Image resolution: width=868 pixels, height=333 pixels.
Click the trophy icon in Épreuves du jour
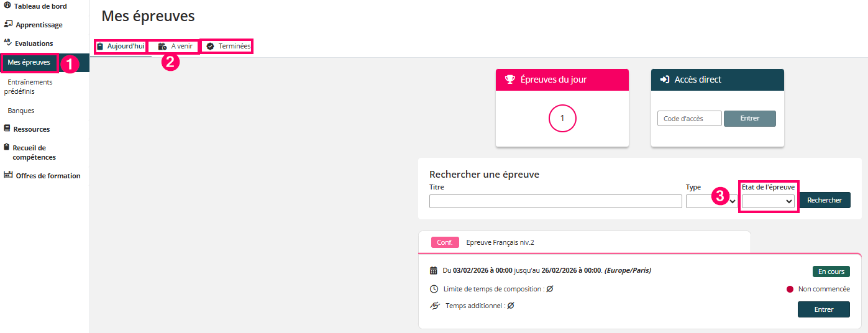point(509,80)
